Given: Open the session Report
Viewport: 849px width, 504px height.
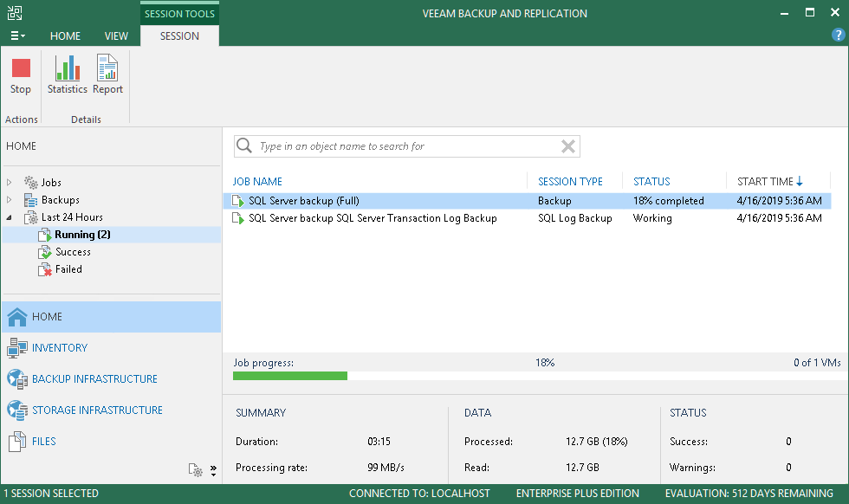Looking at the screenshot, I should click(107, 76).
